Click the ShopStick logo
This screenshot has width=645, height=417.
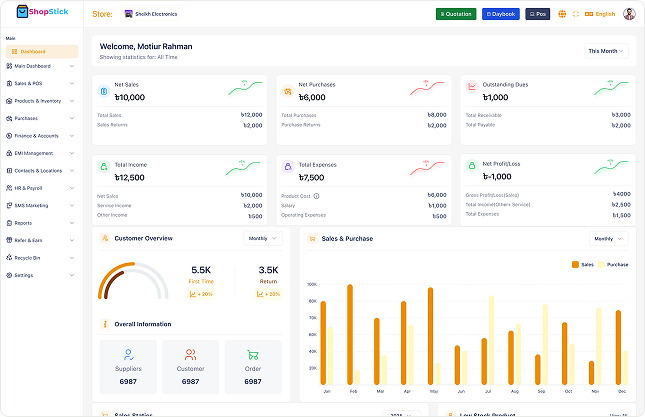click(x=42, y=12)
